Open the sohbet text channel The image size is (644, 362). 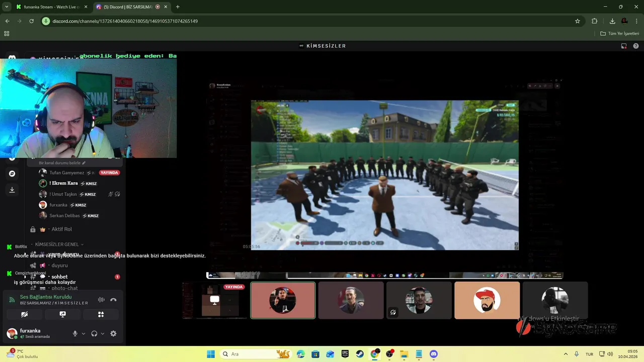click(x=59, y=277)
